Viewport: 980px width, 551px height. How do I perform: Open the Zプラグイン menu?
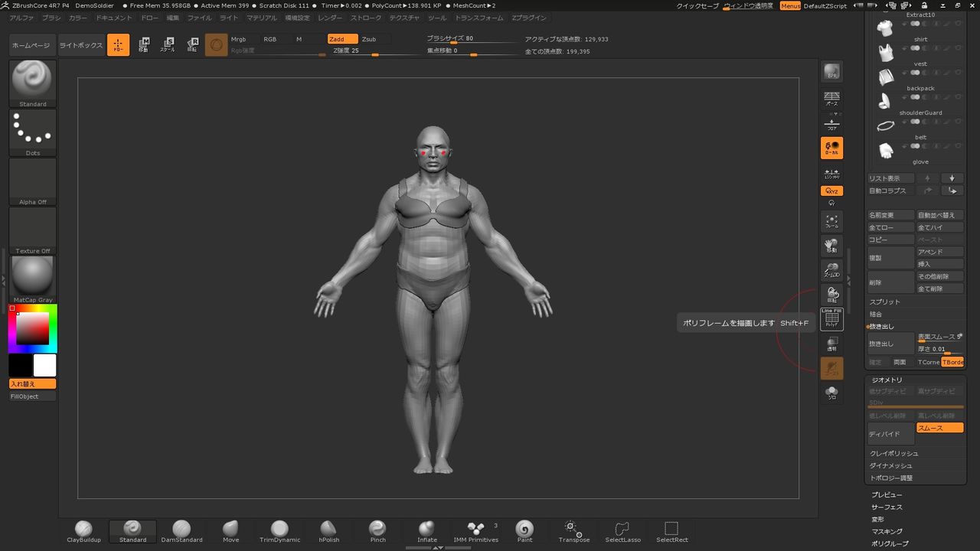click(529, 18)
